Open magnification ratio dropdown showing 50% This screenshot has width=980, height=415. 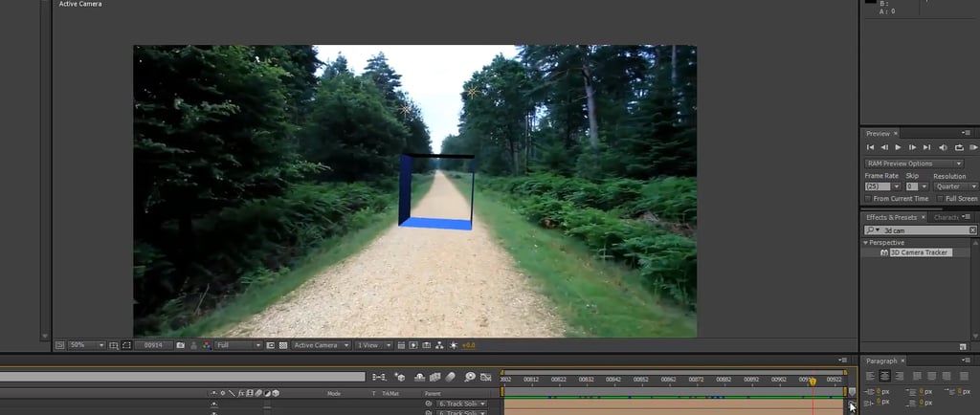86,345
